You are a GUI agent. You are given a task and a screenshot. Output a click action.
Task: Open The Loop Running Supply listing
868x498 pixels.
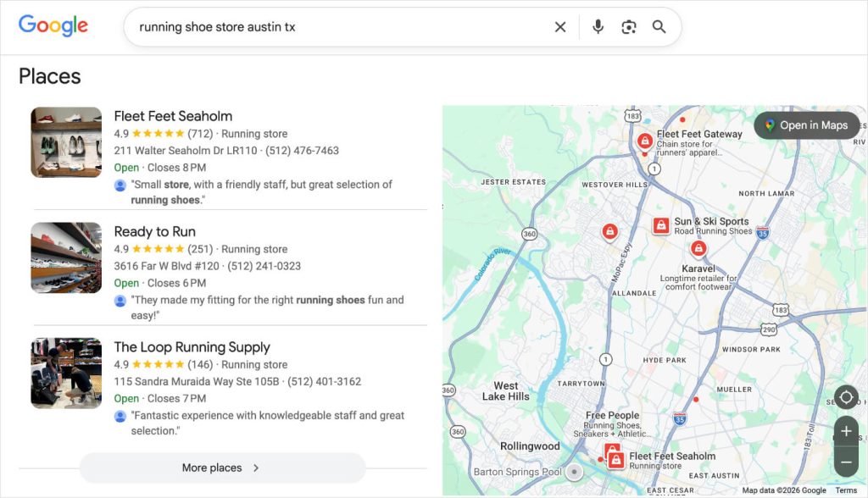coord(192,346)
